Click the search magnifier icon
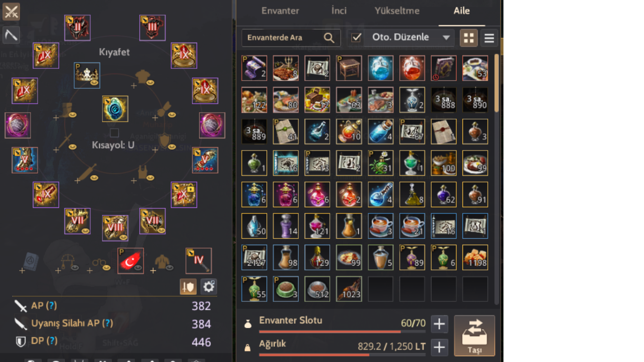644x362 pixels. tap(329, 38)
